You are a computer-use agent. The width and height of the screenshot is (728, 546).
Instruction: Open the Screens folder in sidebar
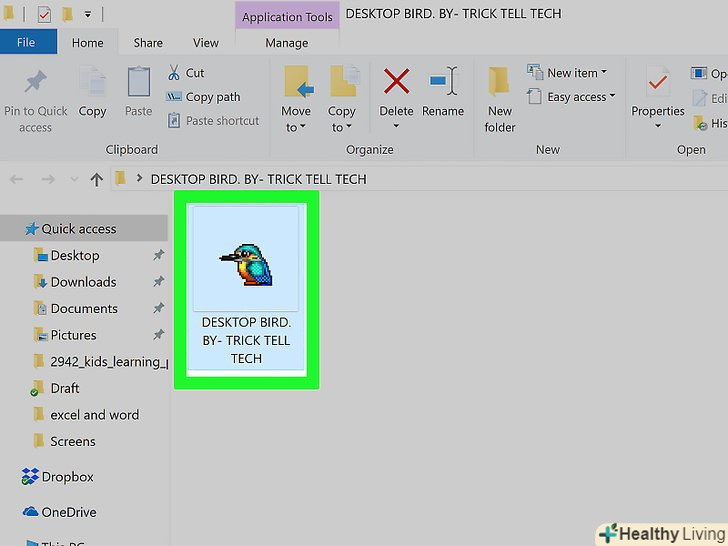[72, 441]
